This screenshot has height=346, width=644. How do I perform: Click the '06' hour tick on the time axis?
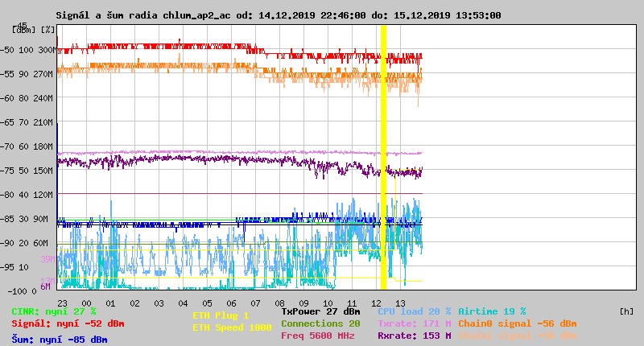231,303
